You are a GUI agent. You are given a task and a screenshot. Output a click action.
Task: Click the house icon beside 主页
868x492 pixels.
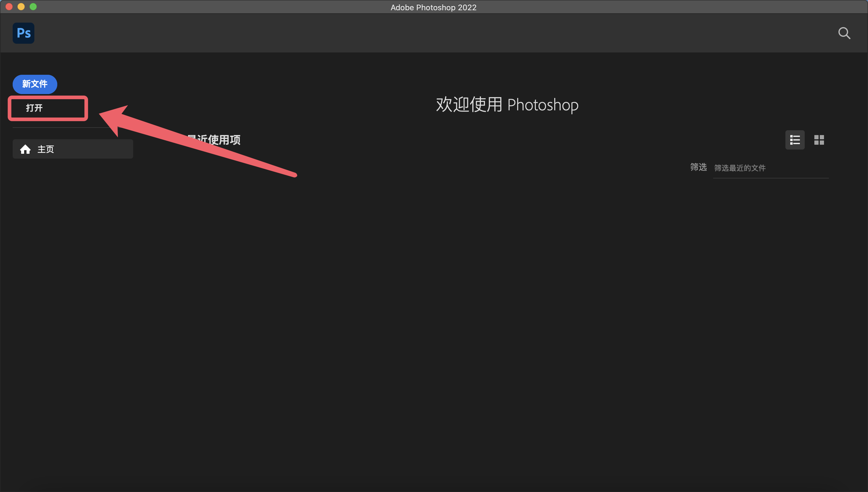pyautogui.click(x=25, y=149)
